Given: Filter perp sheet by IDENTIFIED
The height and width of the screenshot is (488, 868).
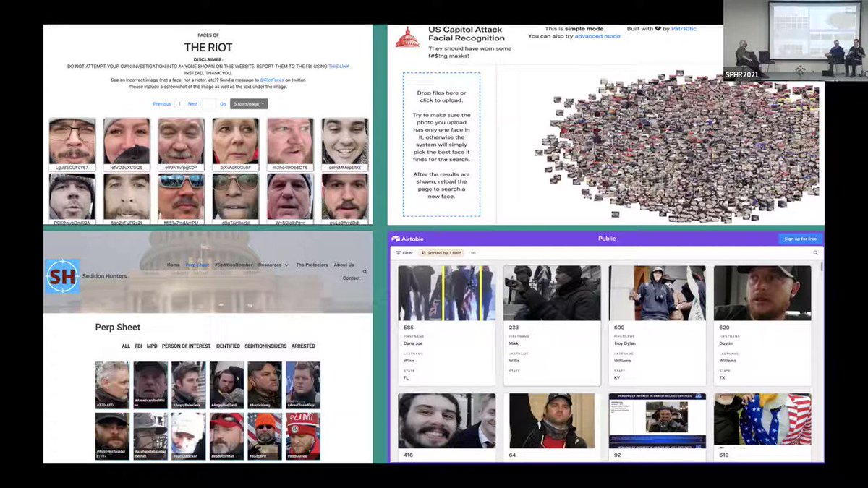Looking at the screenshot, I should pos(227,346).
